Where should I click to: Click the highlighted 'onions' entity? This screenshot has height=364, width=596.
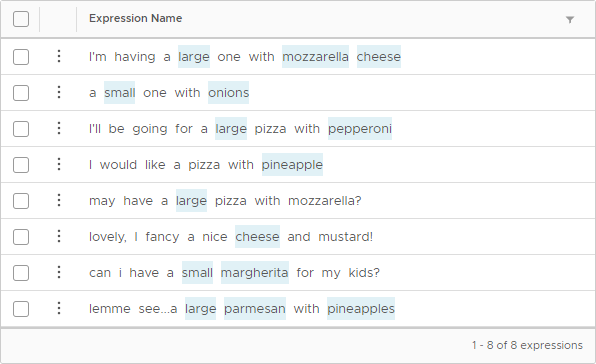228,92
